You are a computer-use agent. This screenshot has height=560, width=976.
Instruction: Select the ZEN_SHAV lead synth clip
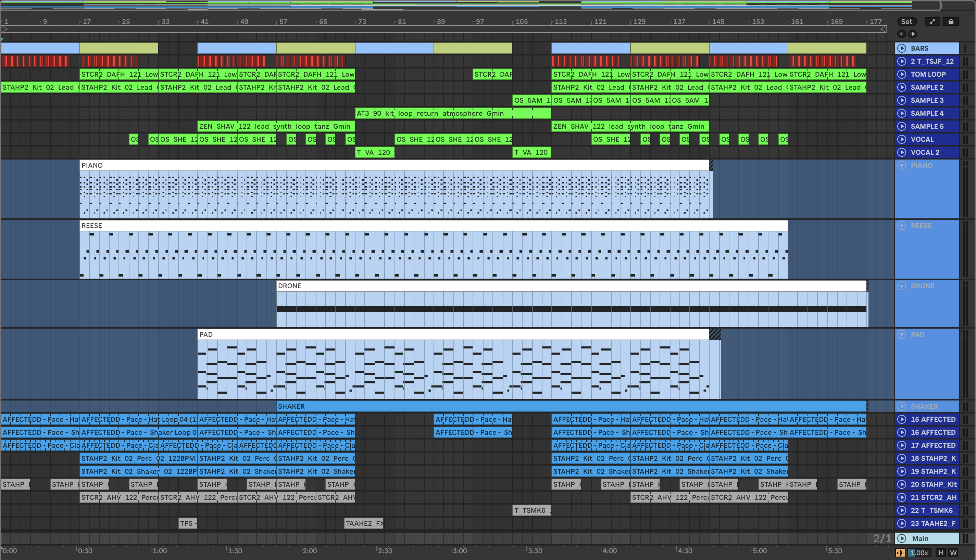click(x=275, y=126)
